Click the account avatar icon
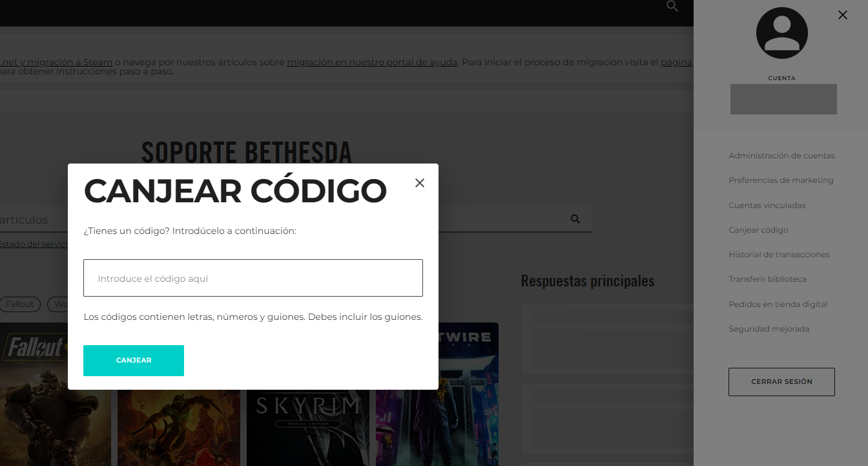 click(x=781, y=32)
